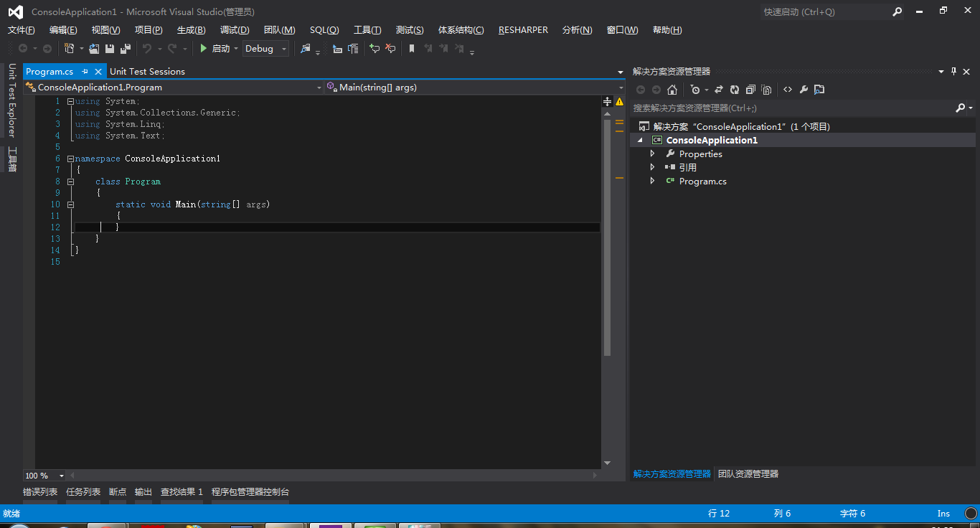This screenshot has width=980, height=528.
Task: Click the editor horizontal scrollbar track
Action: pos(334,476)
